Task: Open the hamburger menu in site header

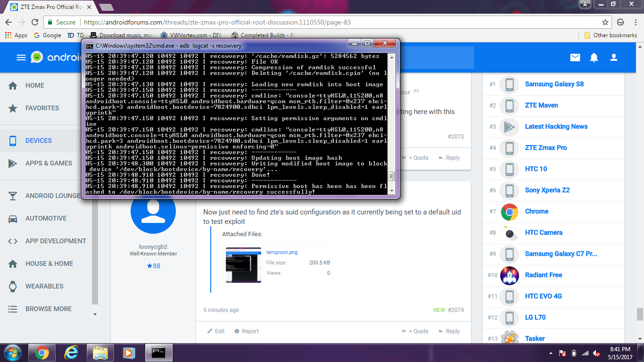Action: point(21,58)
